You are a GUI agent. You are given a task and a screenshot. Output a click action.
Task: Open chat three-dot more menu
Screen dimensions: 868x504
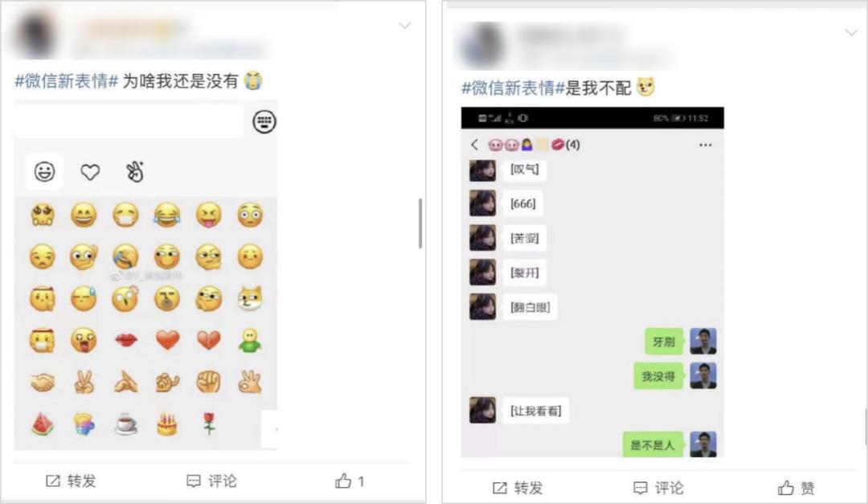706,145
